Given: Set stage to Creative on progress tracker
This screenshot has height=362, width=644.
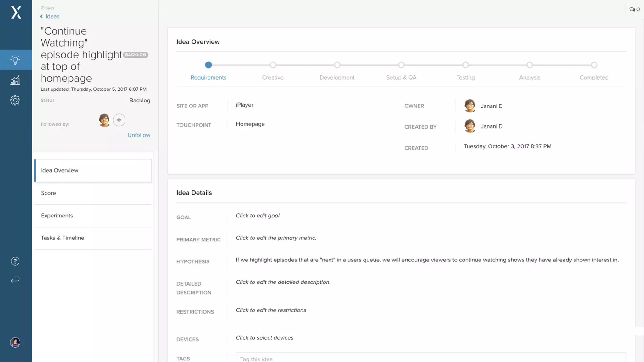Looking at the screenshot, I should (273, 65).
